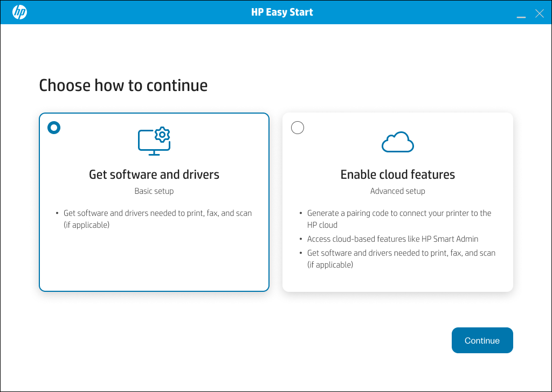Viewport: 552px width, 392px height.
Task: Click the Continue button
Action: pyautogui.click(x=482, y=340)
